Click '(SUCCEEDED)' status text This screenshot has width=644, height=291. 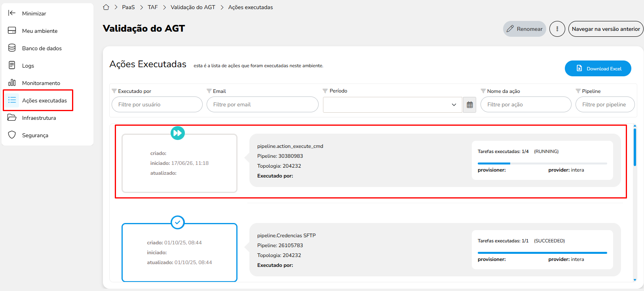coord(549,241)
